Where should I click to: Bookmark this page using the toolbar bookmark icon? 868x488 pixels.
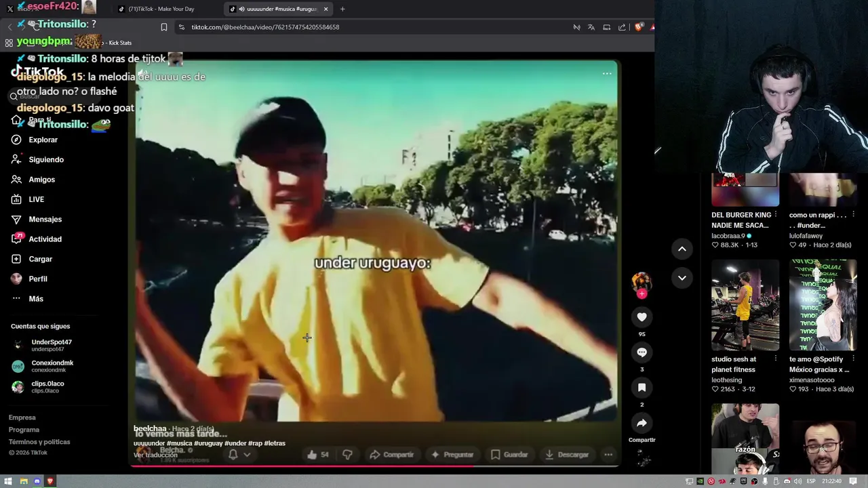click(163, 27)
